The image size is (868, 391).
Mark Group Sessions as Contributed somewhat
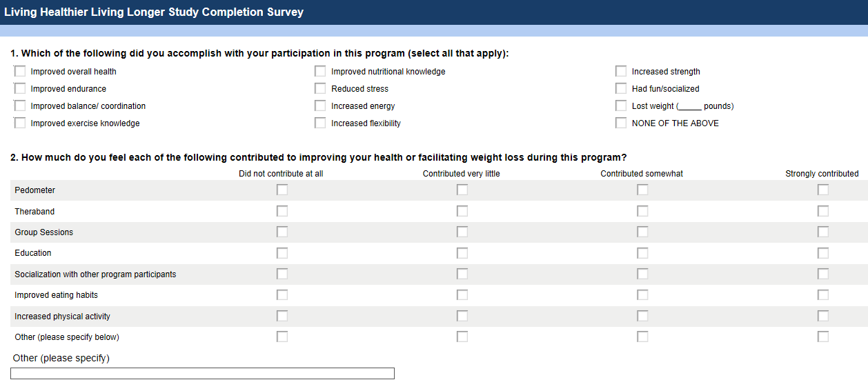(642, 232)
